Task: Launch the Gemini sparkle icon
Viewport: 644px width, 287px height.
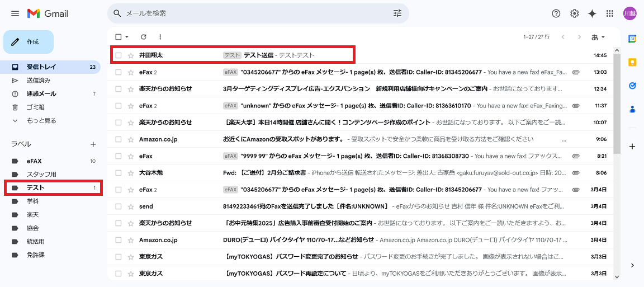Action: (x=592, y=13)
